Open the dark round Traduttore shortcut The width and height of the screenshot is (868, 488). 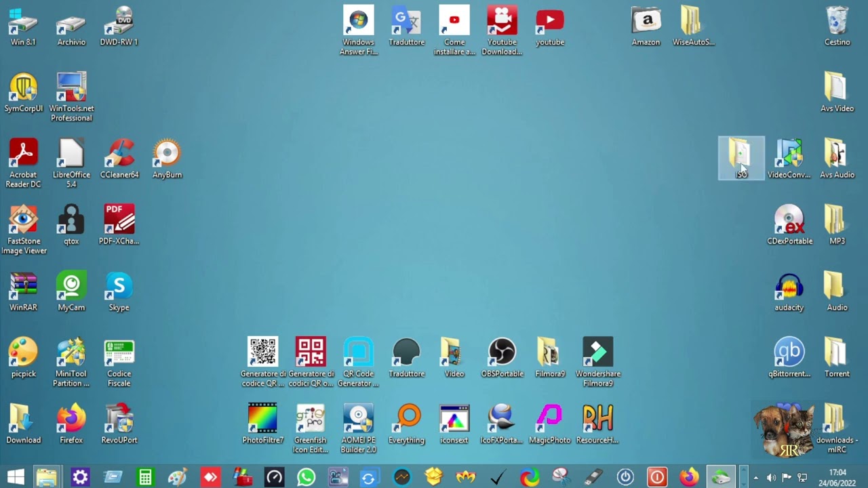(406, 359)
